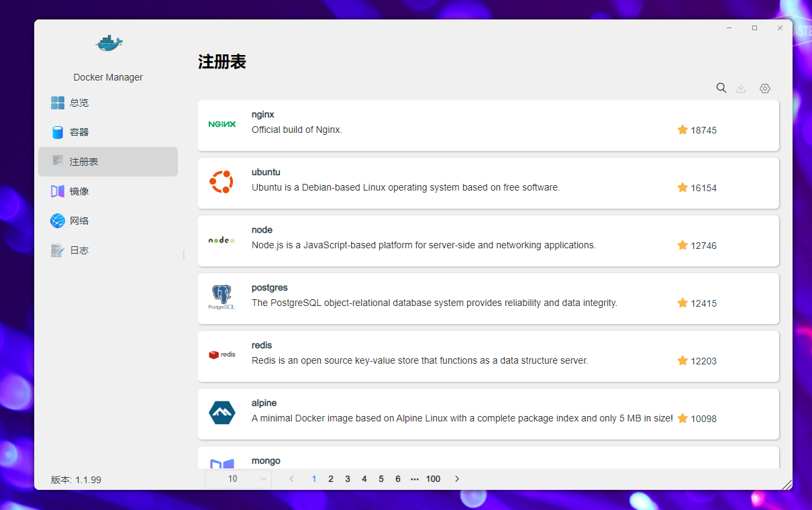Click description 'Official build of Nginx.'
812x510 pixels.
coord(297,130)
